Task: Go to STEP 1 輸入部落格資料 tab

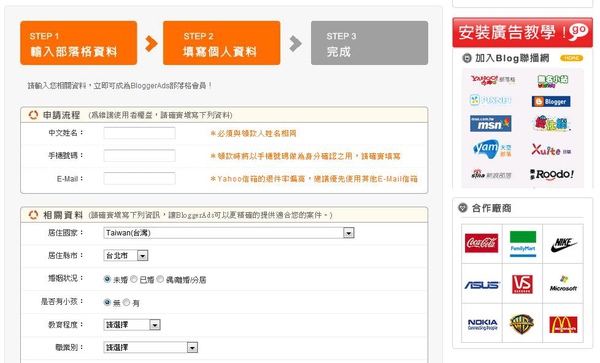Action: click(78, 43)
